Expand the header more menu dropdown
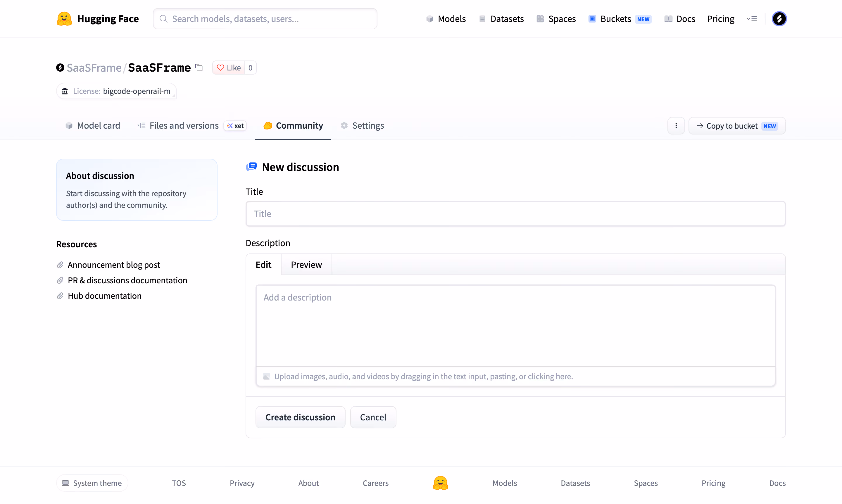 (752, 19)
